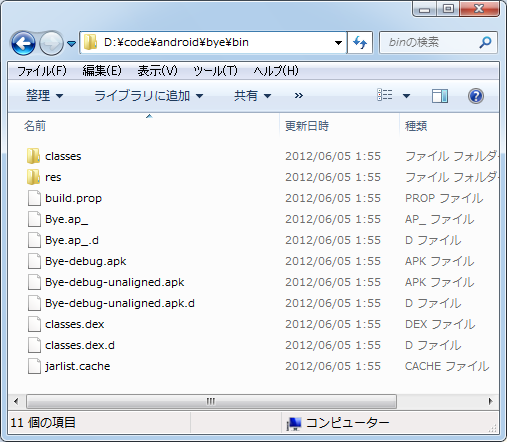Open recent pages dropdown beside Forward arrow

pyautogui.click(x=71, y=44)
